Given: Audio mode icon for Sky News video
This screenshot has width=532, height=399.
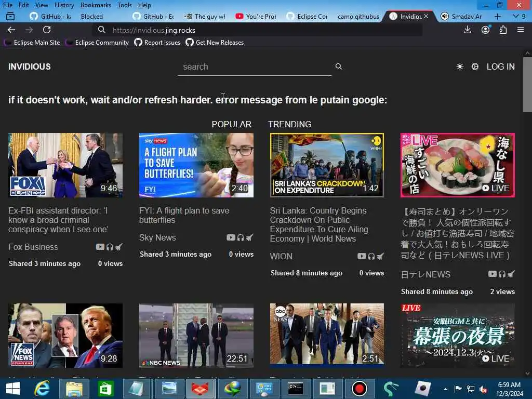Looking at the screenshot, I should point(241,237).
